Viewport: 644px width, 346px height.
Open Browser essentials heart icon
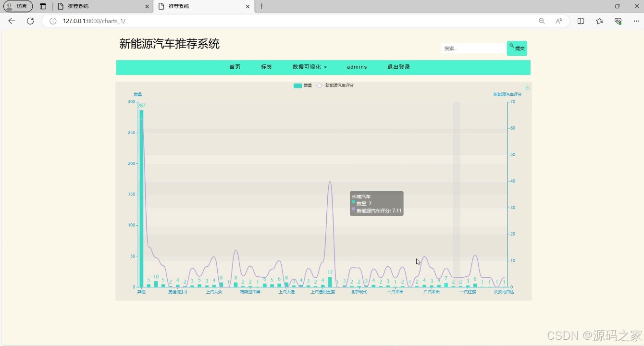618,21
